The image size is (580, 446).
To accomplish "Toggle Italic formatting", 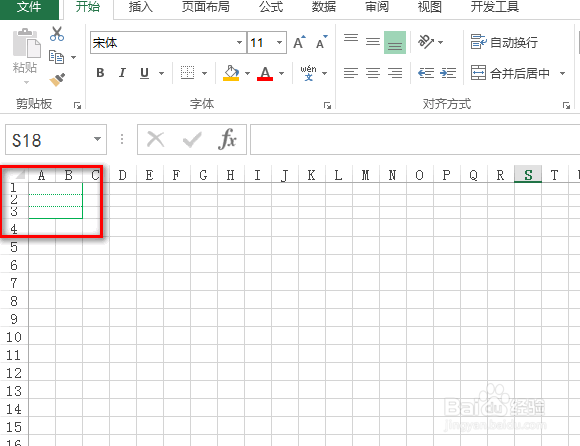I will click(x=122, y=73).
